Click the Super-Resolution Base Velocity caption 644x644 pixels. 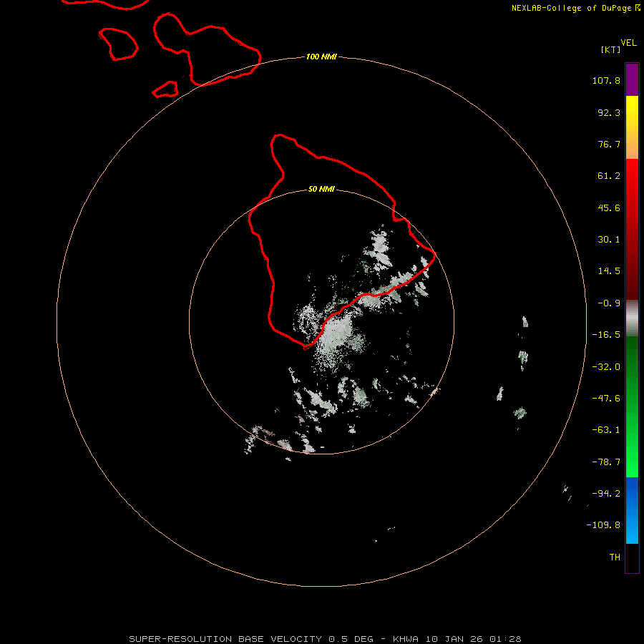(325, 639)
